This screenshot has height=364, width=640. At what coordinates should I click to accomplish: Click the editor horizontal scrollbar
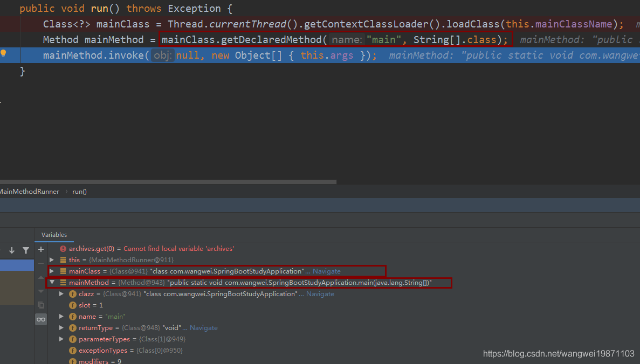pos(168,182)
